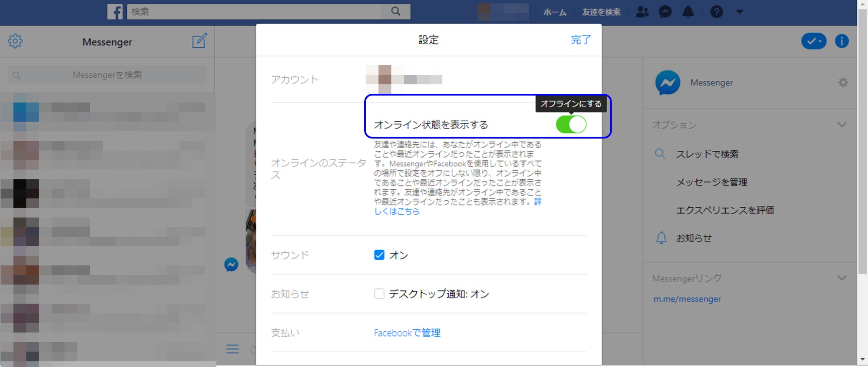The image size is (868, 367).
Task: Open notifications bell in top bar
Action: point(688,12)
